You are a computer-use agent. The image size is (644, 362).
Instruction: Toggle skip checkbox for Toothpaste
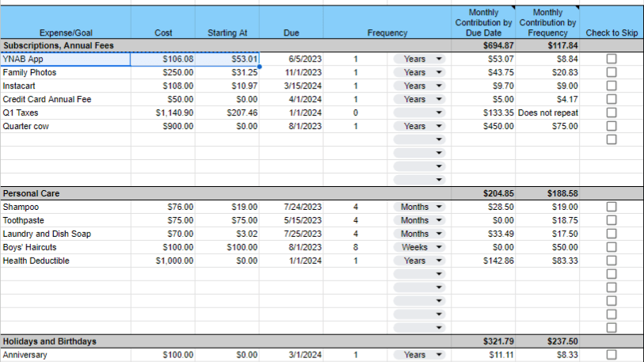click(x=612, y=220)
